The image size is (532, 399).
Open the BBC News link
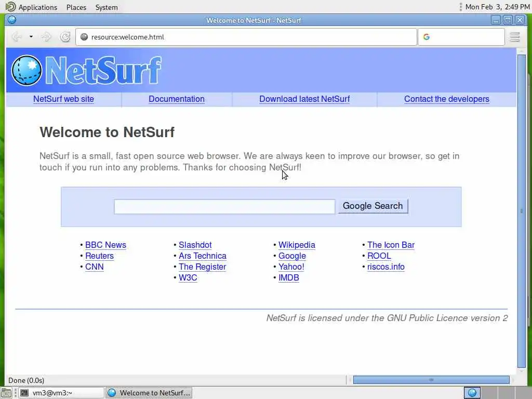[105, 245]
